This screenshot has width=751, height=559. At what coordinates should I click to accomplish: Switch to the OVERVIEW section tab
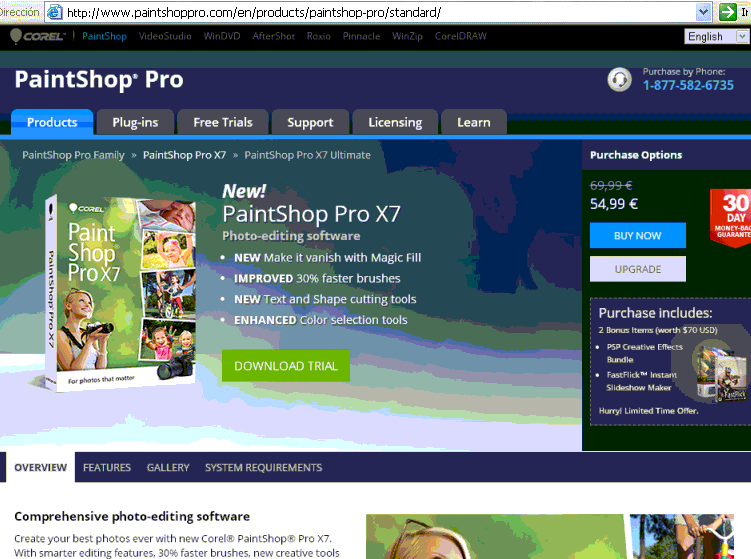(41, 468)
